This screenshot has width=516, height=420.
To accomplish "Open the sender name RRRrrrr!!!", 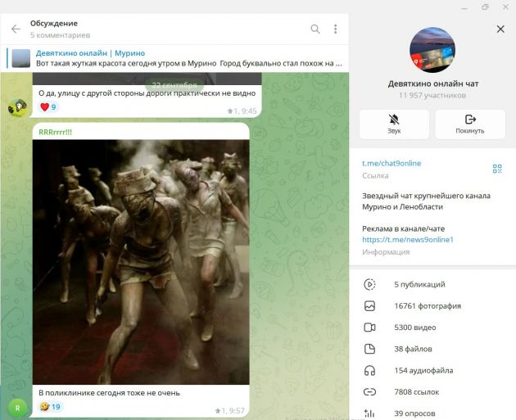I will [56, 132].
